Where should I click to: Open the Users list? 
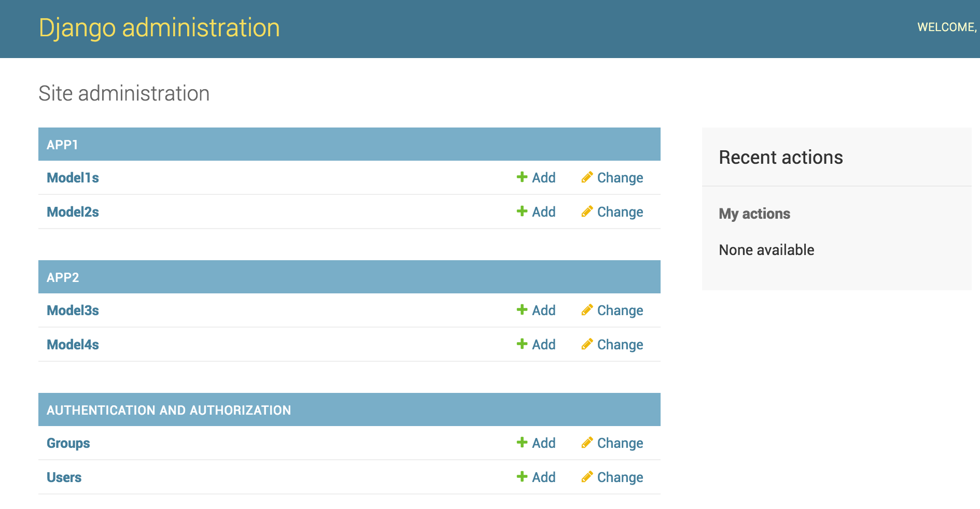tap(64, 477)
